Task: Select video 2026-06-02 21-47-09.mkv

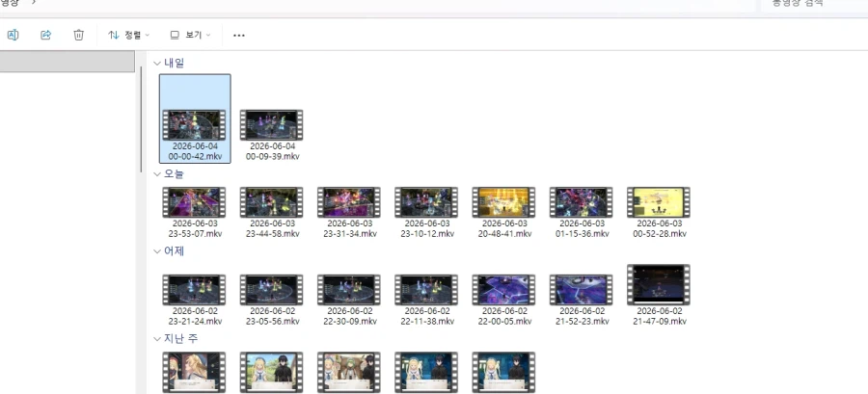Action: click(660, 296)
